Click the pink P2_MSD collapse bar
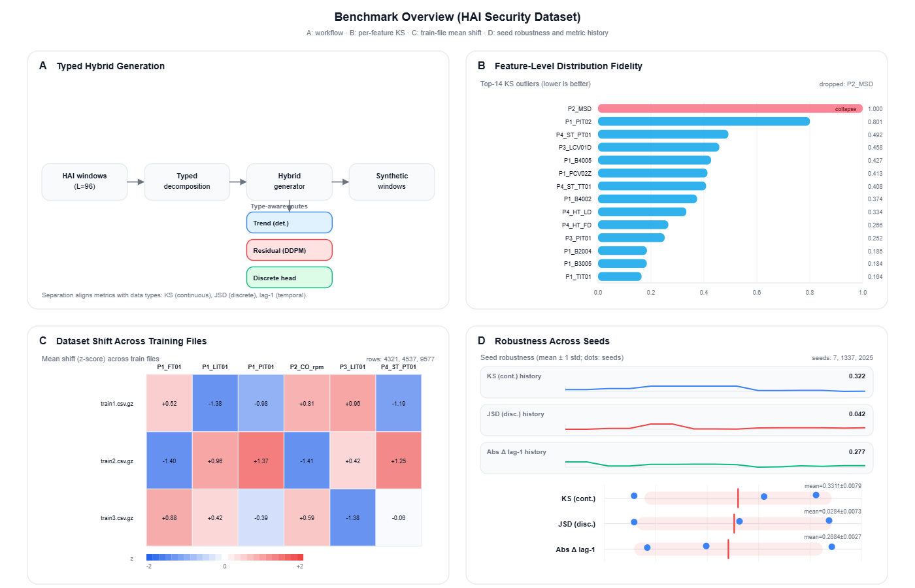Screen dimensions: 915x588 pyautogui.click(x=729, y=108)
